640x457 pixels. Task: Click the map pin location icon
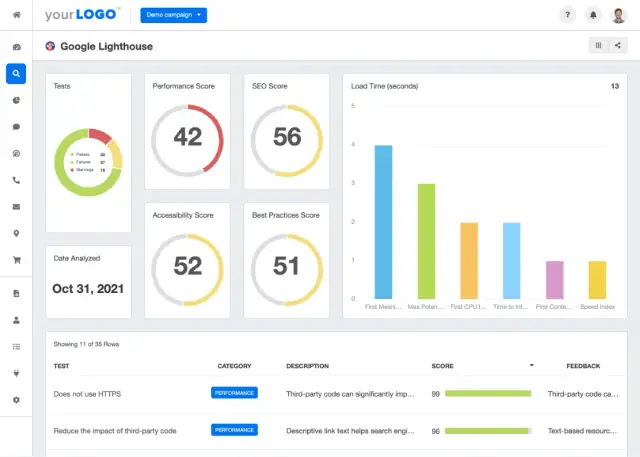[16, 234]
